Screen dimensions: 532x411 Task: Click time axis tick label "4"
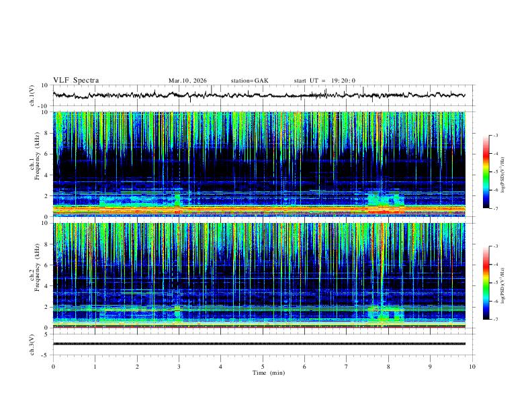point(221,367)
